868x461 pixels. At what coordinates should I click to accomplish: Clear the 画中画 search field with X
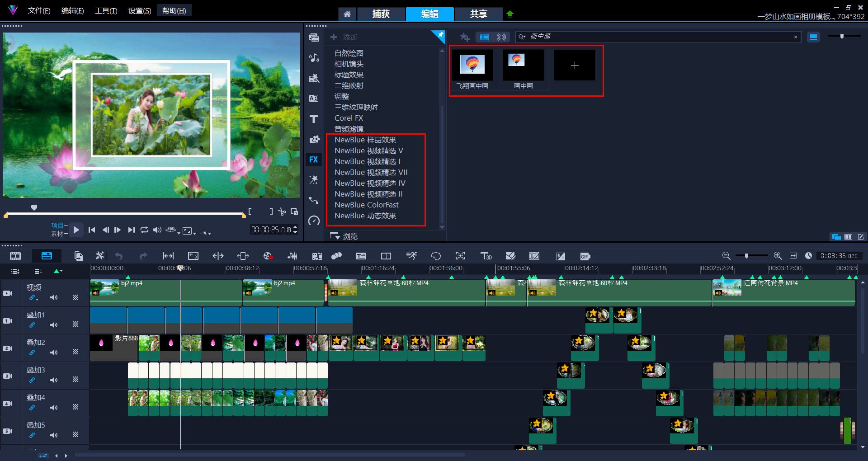point(795,37)
